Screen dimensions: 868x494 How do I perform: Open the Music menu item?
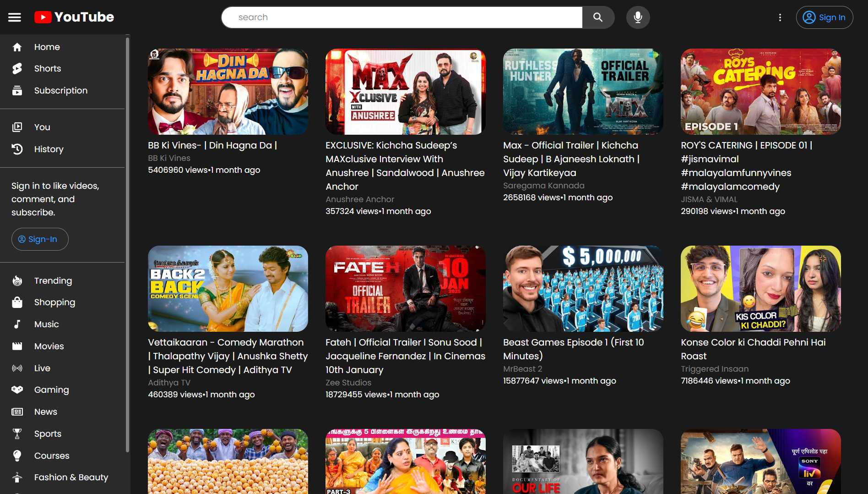coord(46,324)
